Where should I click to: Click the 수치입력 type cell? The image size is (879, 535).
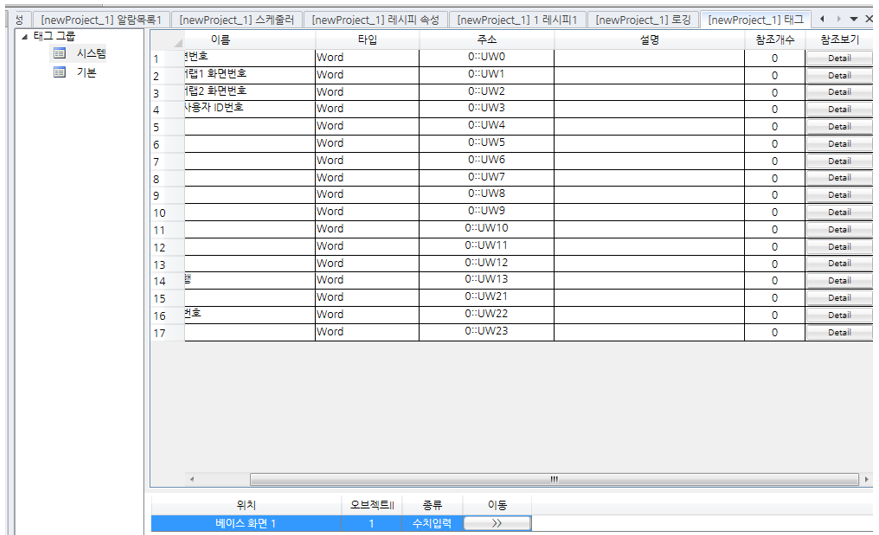pyautogui.click(x=432, y=524)
